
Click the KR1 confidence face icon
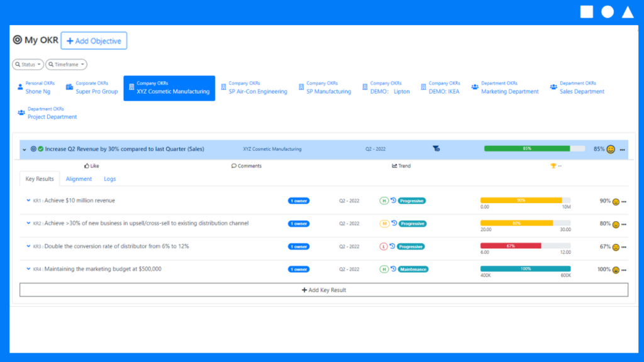[616, 202]
